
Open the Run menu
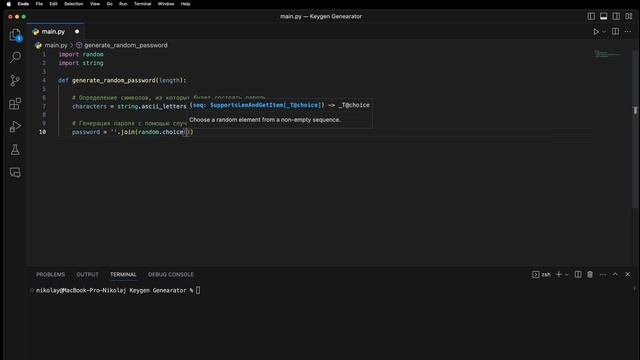pos(123,4)
